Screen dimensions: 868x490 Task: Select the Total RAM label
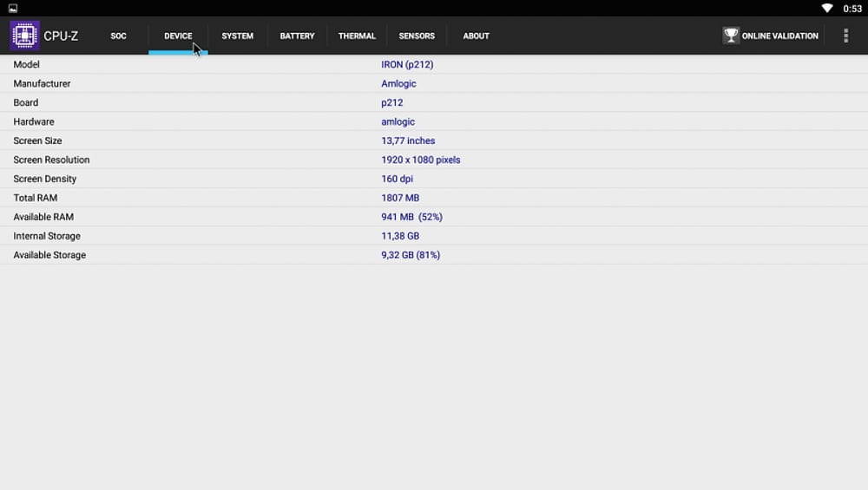(36, 198)
